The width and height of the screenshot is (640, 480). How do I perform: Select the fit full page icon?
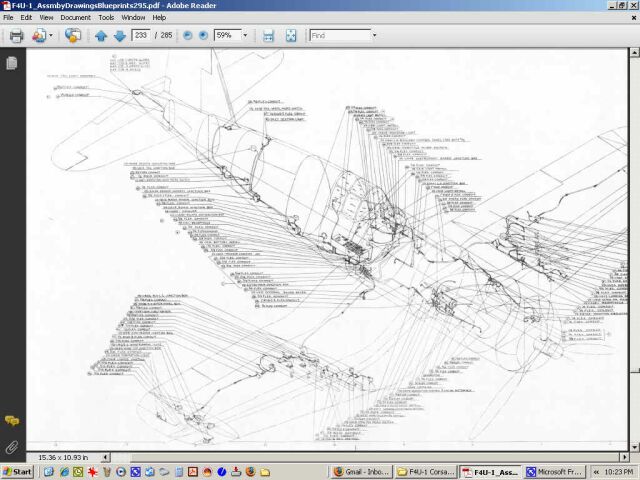tap(291, 36)
